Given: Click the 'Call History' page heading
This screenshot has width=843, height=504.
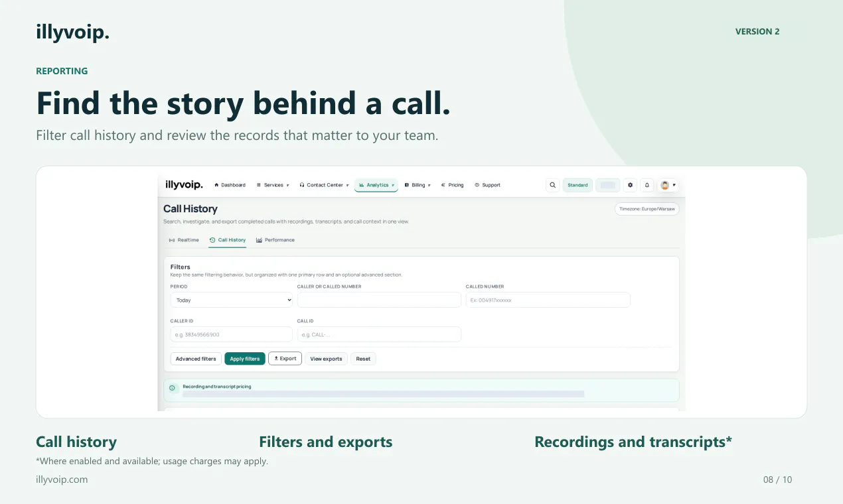Looking at the screenshot, I should [x=191, y=209].
